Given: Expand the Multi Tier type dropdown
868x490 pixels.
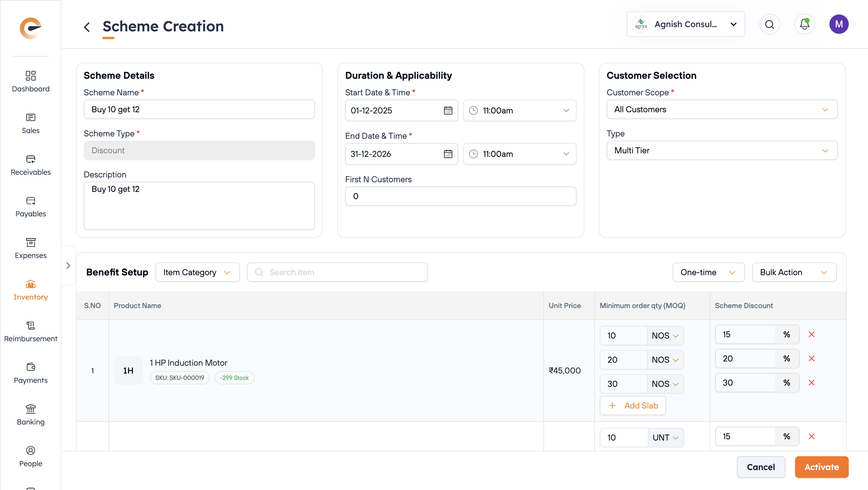Looking at the screenshot, I should [x=722, y=150].
